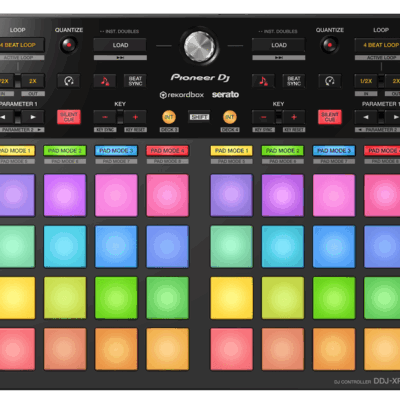The height and width of the screenshot is (400, 400).
Task: Click the left deck tempo gauge icon
Action: pos(69,81)
